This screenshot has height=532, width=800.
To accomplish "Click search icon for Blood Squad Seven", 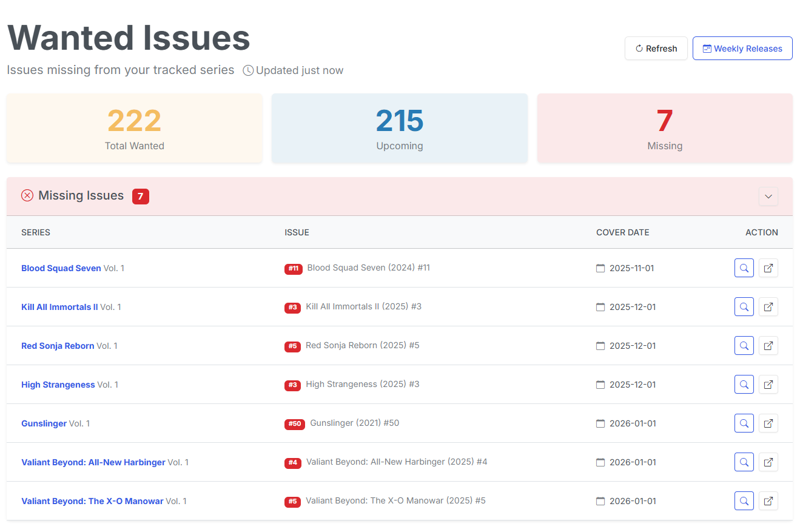I will 744,268.
